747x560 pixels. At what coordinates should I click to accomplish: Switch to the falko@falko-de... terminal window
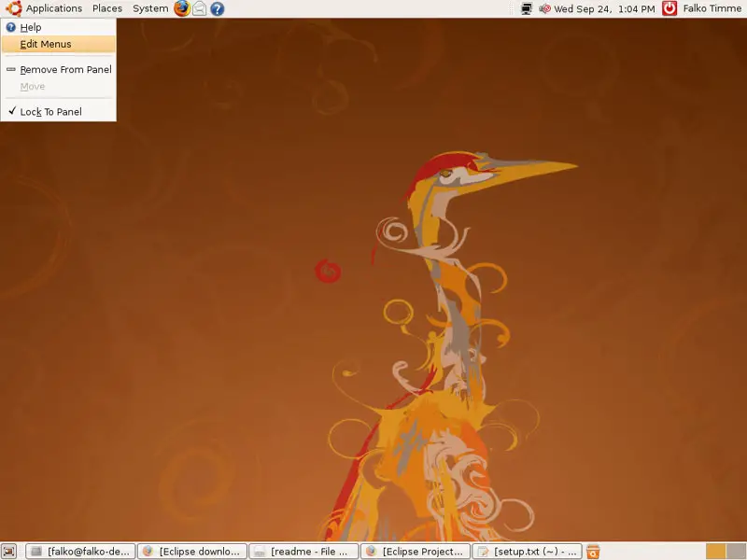pyautogui.click(x=80, y=552)
